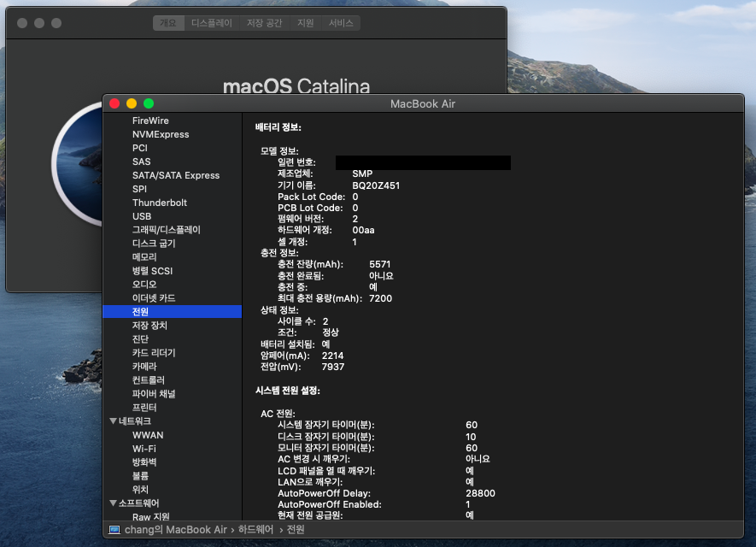This screenshot has height=547, width=756.
Task: Click the 충전 잔량 value 5571
Action: tap(380, 264)
